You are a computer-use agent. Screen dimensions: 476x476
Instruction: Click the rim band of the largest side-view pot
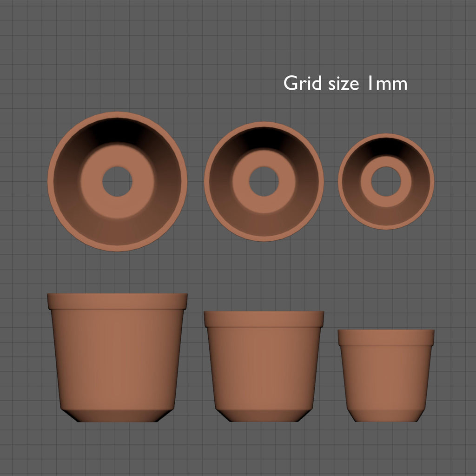click(117, 301)
